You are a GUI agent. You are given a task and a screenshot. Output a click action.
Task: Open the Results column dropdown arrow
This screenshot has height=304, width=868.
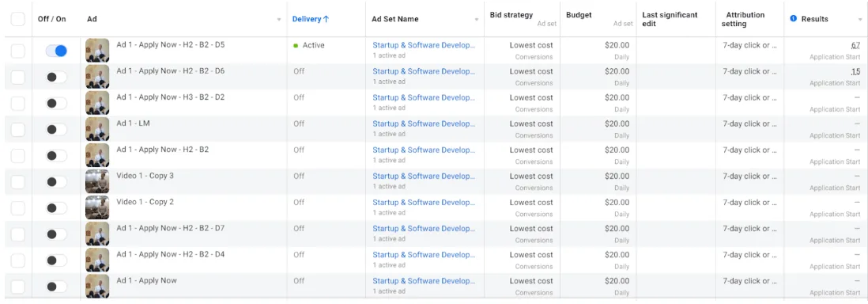(859, 20)
